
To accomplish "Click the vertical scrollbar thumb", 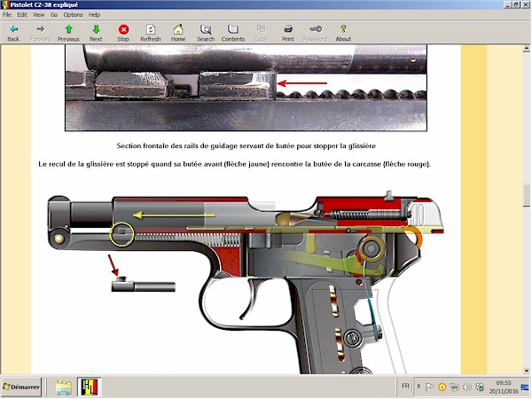I will point(526,195).
